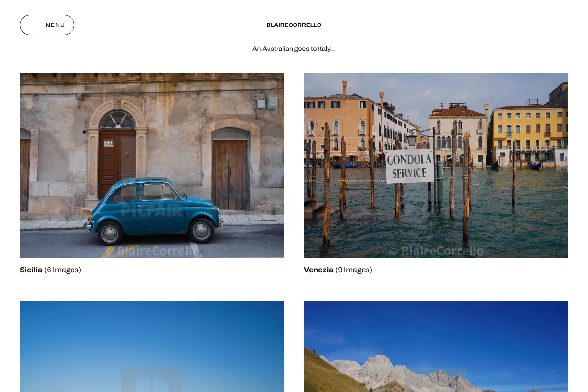Open the mountain landscape album thumbnail
Image resolution: width=588 pixels, height=392 pixels.
pos(436,346)
